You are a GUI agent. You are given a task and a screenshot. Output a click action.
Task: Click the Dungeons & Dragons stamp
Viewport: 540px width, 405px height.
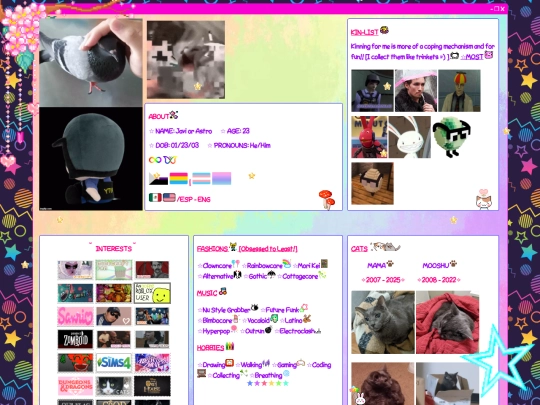pyautogui.click(x=75, y=385)
